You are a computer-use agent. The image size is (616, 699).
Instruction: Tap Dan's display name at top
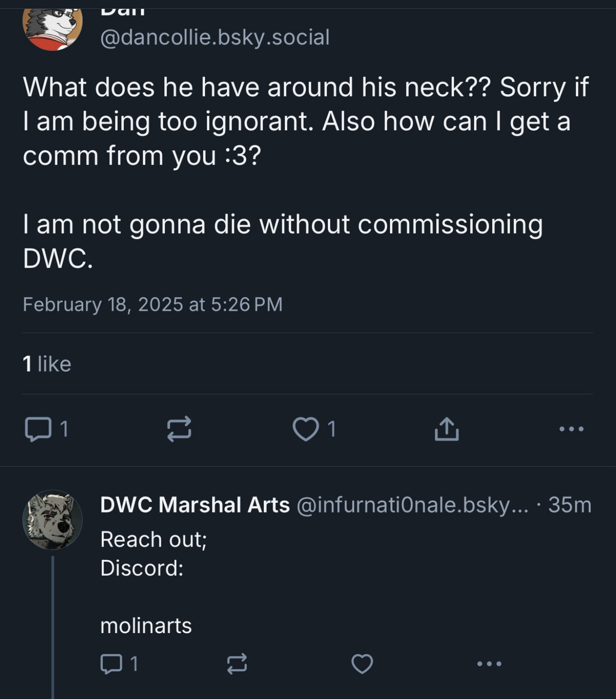122,10
